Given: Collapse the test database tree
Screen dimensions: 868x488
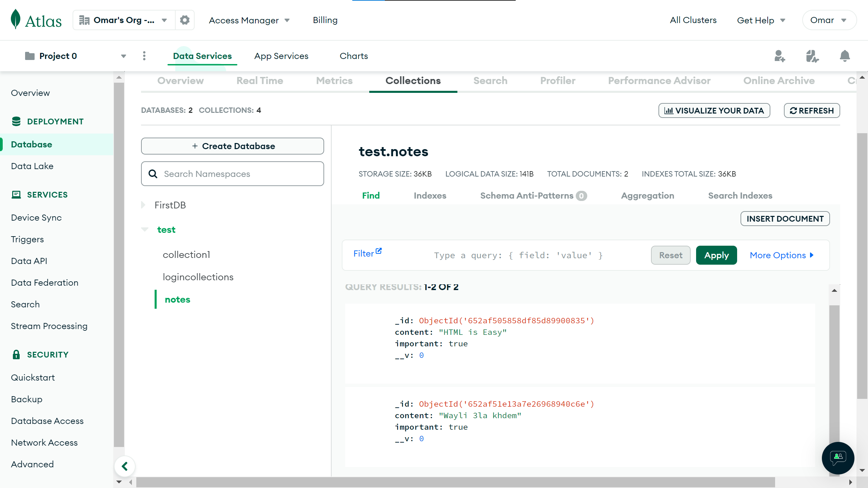Looking at the screenshot, I should click(145, 229).
